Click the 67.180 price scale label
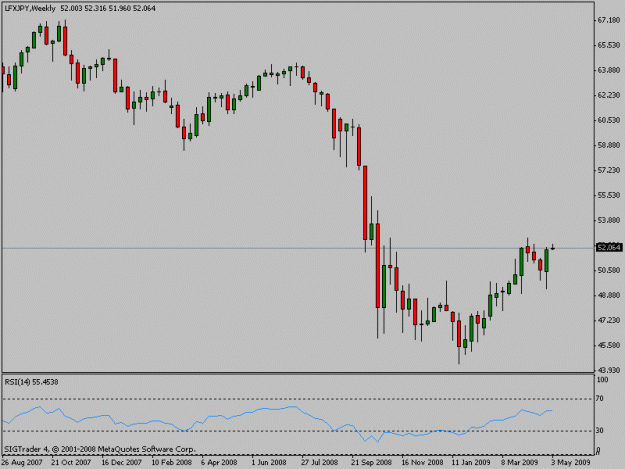The height and width of the screenshot is (469, 625). (609, 20)
